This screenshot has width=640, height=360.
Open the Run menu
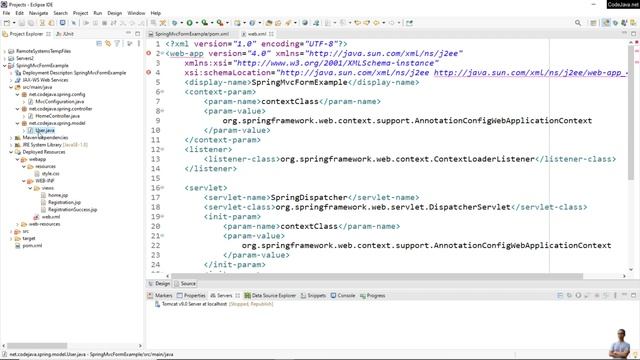(x=98, y=13)
